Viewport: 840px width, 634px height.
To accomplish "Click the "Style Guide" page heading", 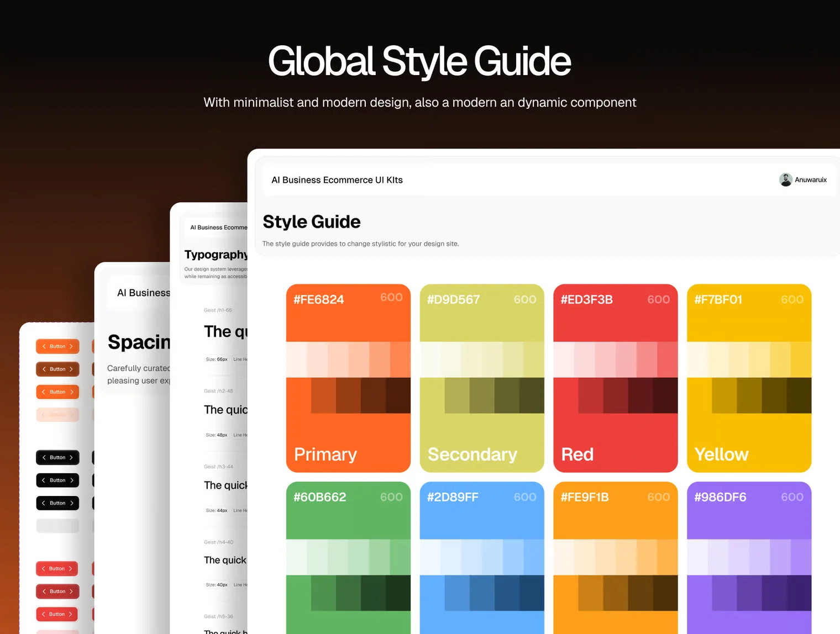I will point(312,221).
